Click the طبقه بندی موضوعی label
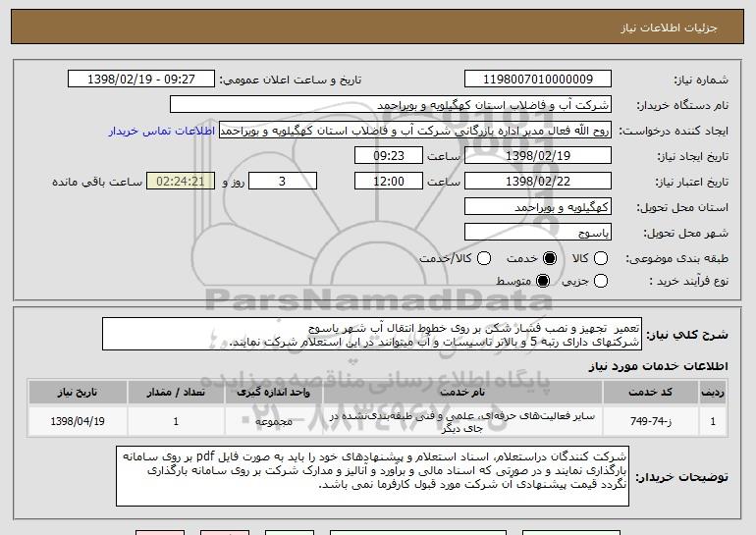This screenshot has height=535, width=756. pos(676,259)
